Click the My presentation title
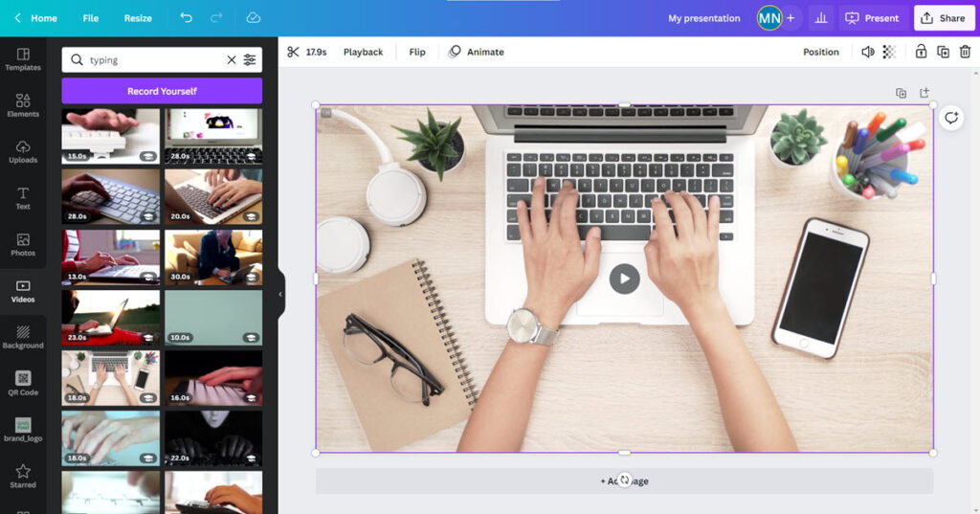This screenshot has width=980, height=514. click(x=703, y=18)
